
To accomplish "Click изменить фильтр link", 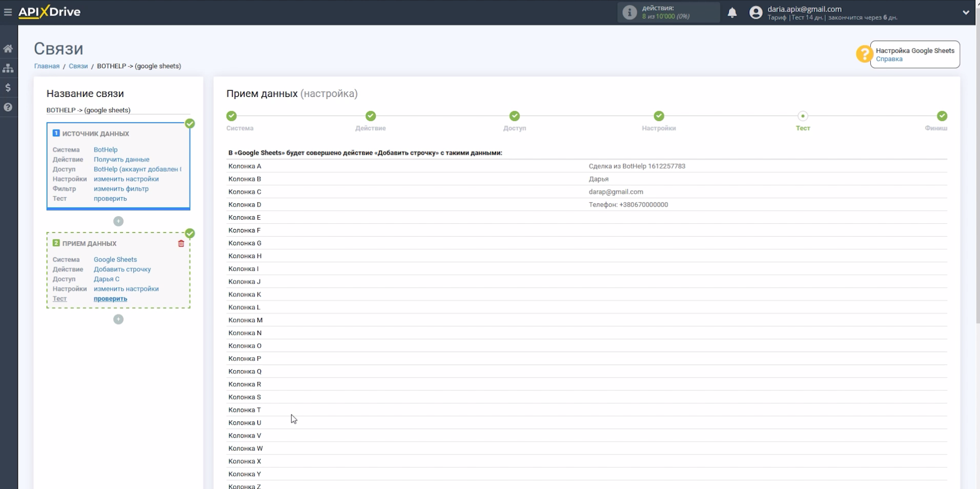I will click(x=121, y=189).
